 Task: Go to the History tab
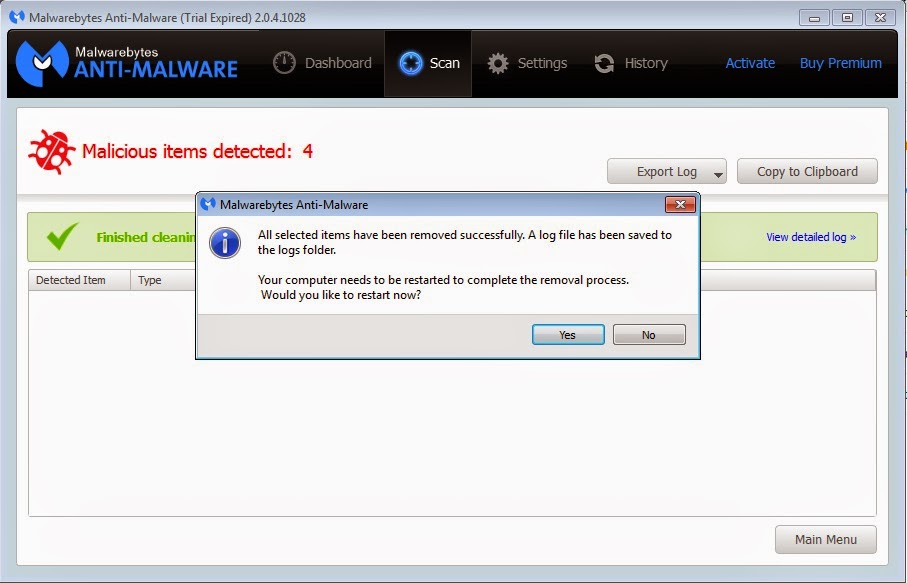[x=631, y=63]
